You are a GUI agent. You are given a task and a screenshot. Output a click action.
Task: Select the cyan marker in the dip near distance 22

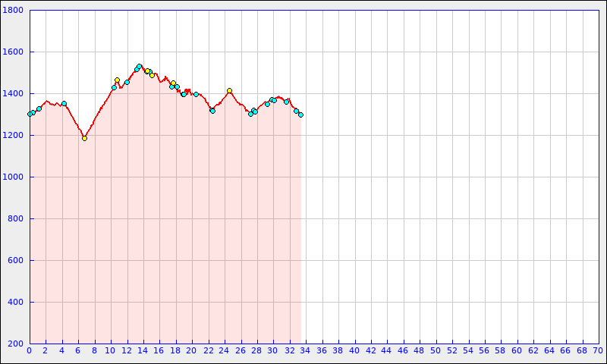tap(212, 111)
